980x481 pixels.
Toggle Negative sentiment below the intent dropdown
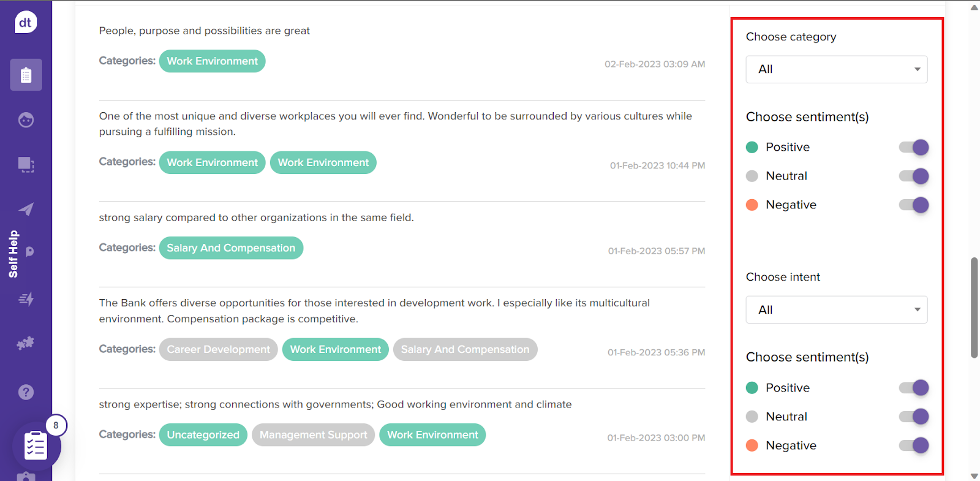[914, 445]
